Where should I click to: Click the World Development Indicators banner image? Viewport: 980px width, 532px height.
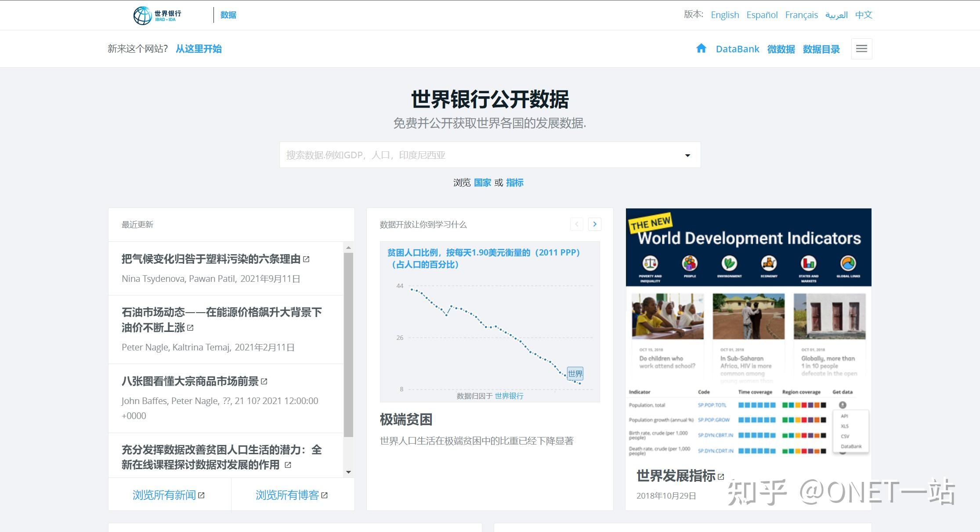[748, 248]
